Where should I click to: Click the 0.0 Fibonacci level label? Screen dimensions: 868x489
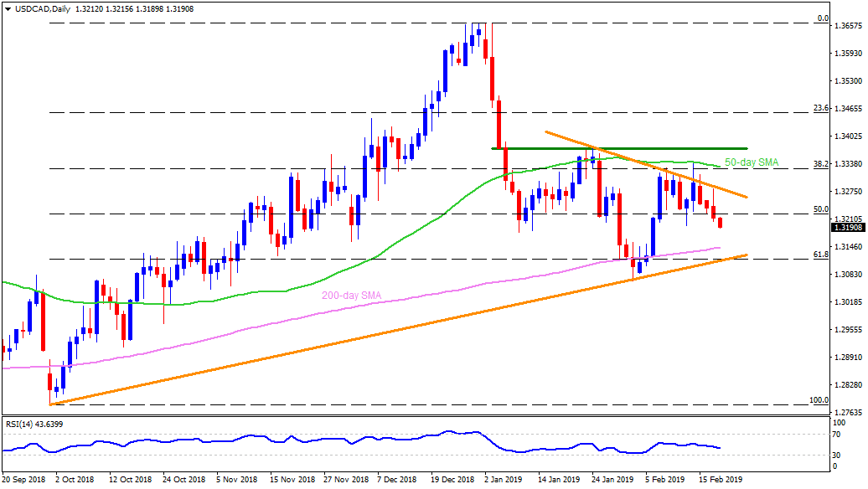pos(823,18)
